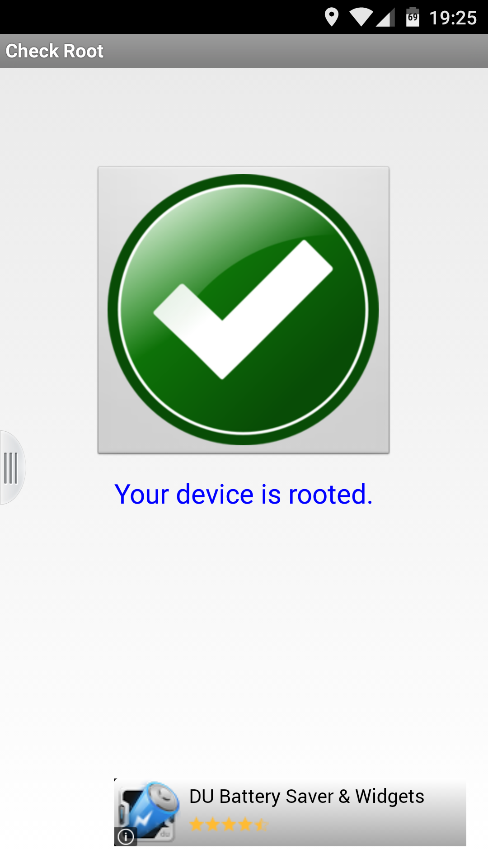The width and height of the screenshot is (488, 868).
Task: Tap the battery level icon showing 69
Action: pyautogui.click(x=413, y=17)
